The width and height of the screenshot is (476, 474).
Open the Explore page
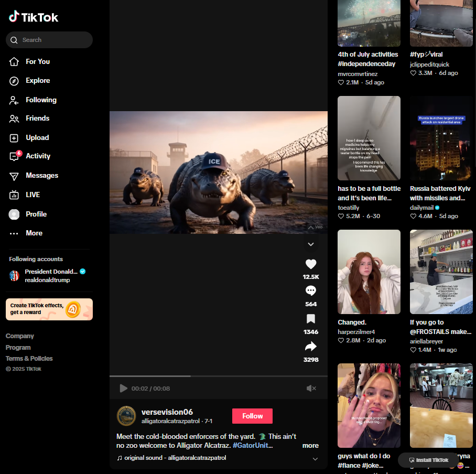pyautogui.click(x=38, y=81)
